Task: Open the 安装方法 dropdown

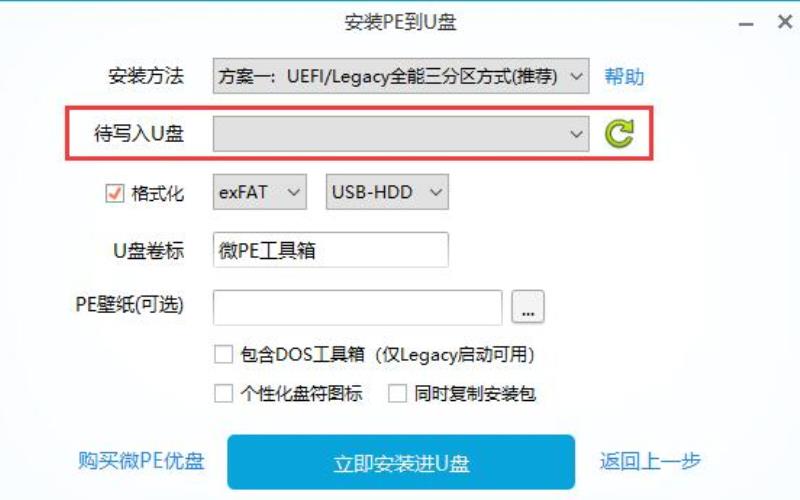Action: tap(401, 76)
